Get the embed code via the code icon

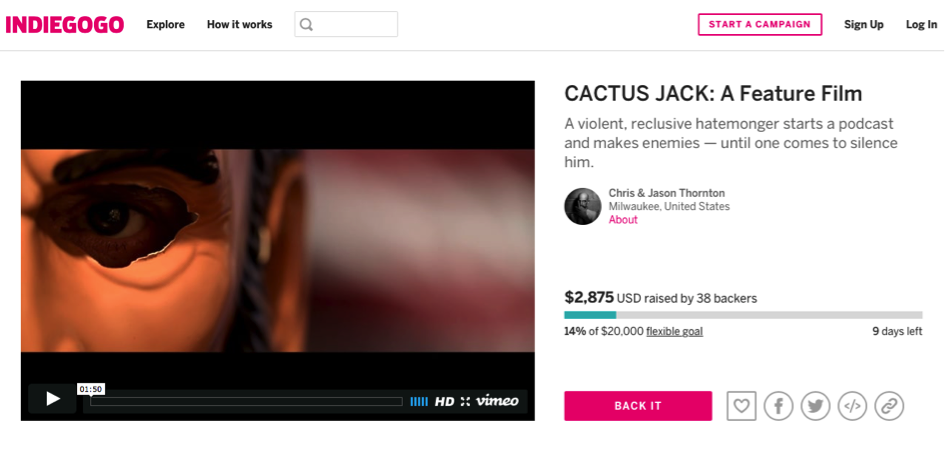(852, 406)
